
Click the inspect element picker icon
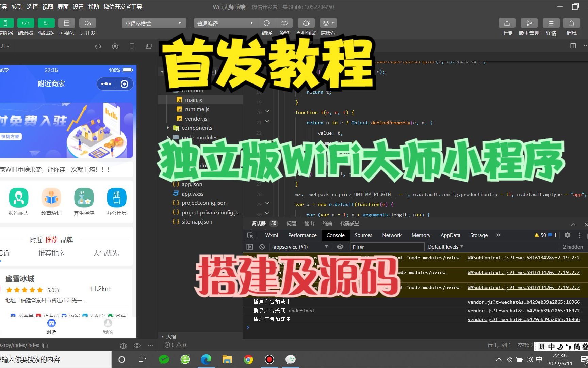coord(250,235)
